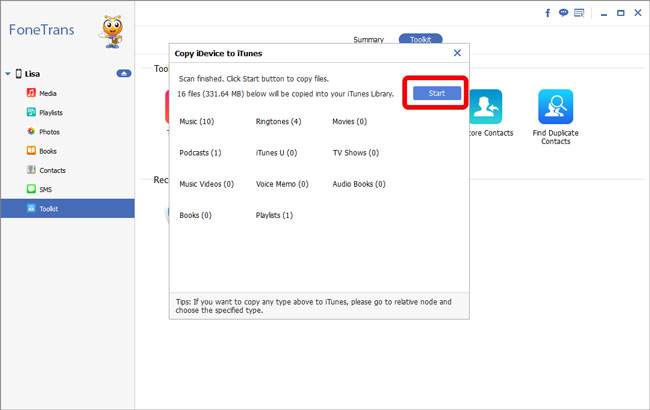Maximize the FoneTrans window
The width and height of the screenshot is (650, 410).
point(621,13)
